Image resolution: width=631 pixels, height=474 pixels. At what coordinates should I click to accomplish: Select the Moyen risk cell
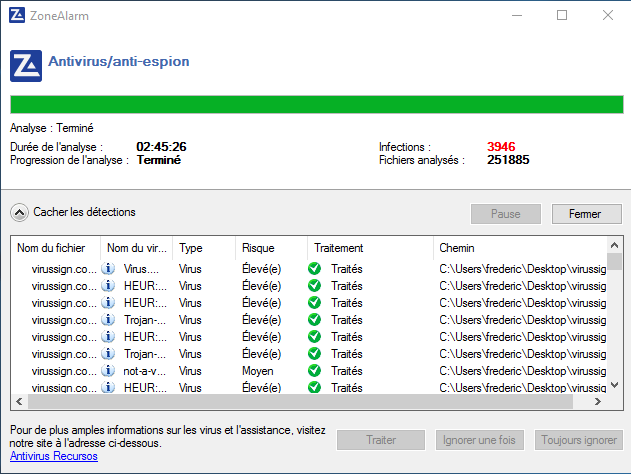point(258,371)
